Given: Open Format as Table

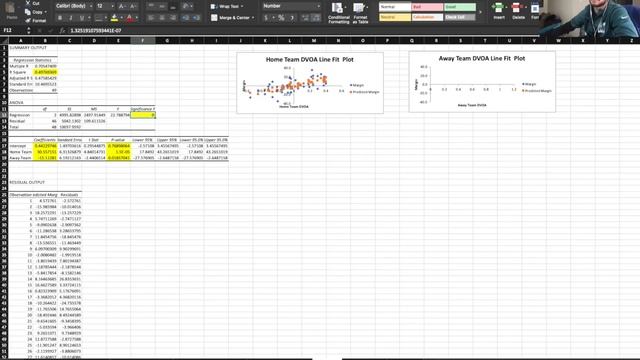Looking at the screenshot, I should [x=360, y=13].
